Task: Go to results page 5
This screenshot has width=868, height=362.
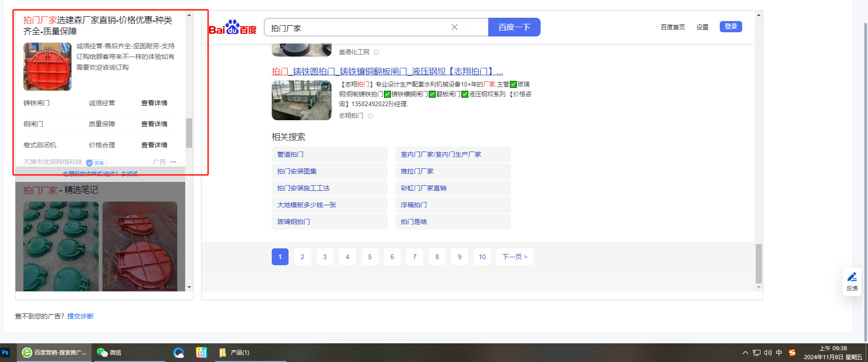Action: [369, 257]
